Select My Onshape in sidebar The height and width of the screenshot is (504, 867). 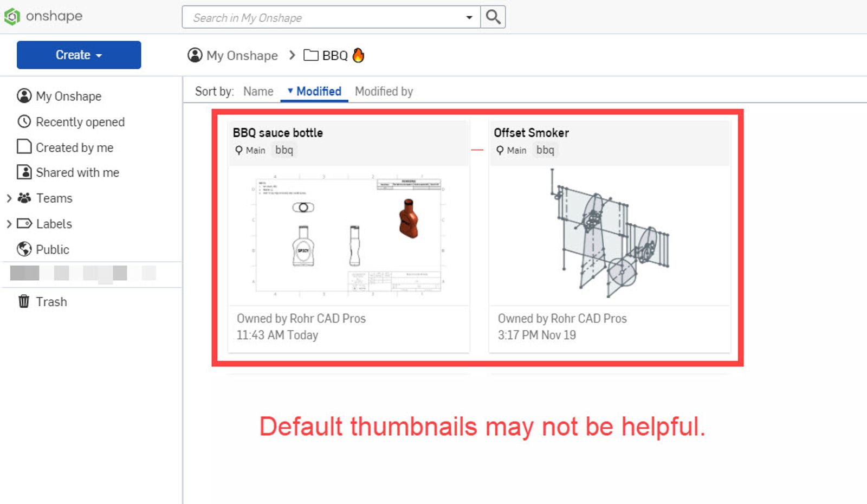pyautogui.click(x=68, y=96)
